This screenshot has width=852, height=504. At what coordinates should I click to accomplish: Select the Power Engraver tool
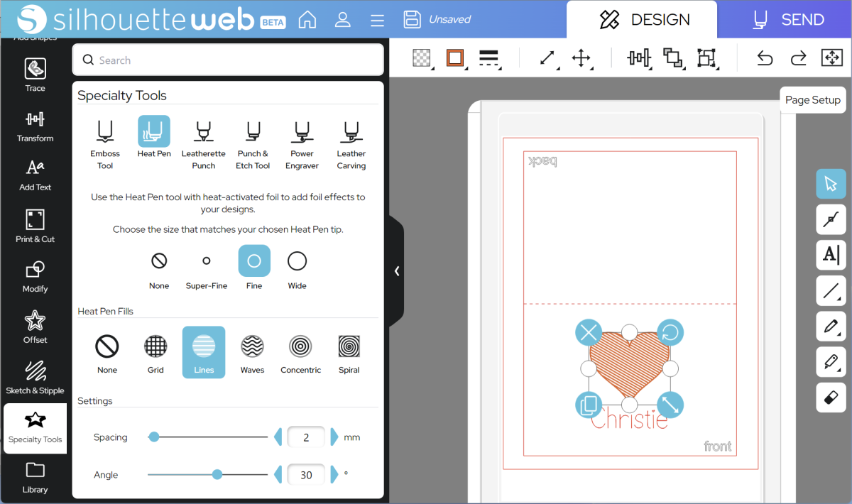(302, 144)
